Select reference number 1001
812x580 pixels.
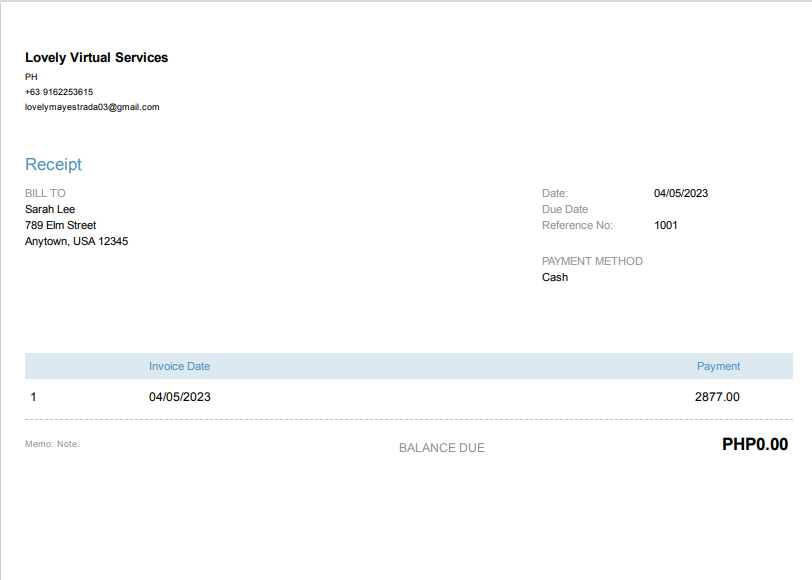click(665, 225)
